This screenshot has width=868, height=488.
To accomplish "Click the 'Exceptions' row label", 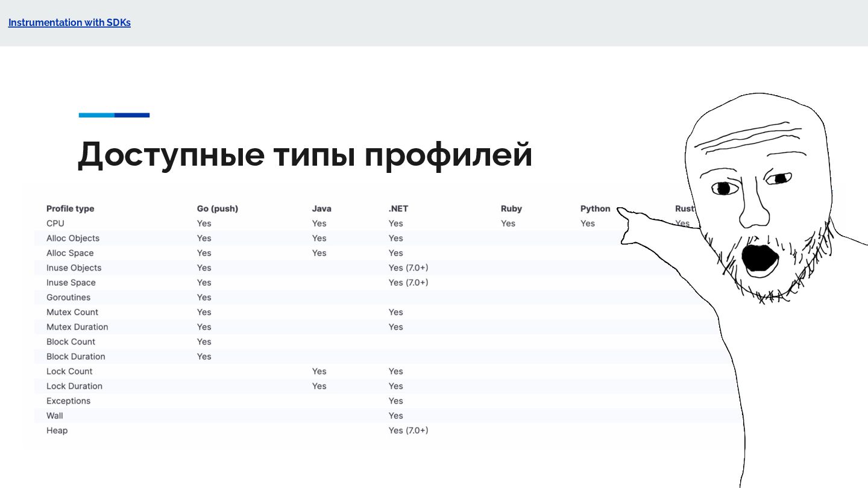I will [69, 401].
